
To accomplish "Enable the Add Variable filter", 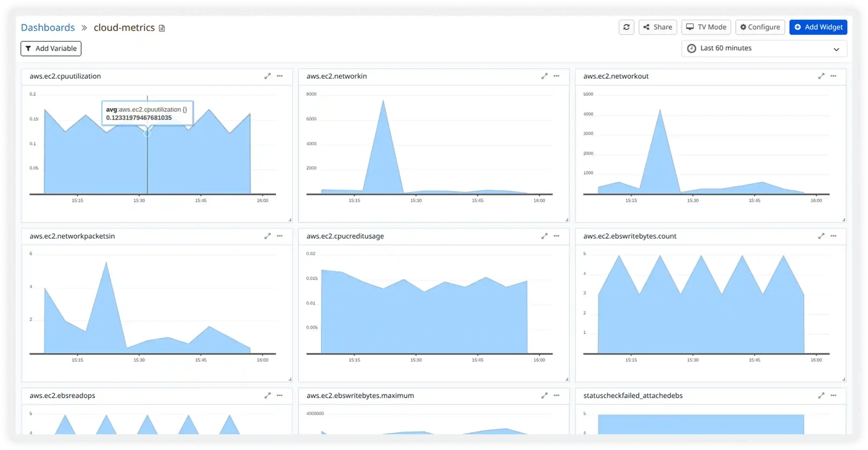I will coord(51,48).
